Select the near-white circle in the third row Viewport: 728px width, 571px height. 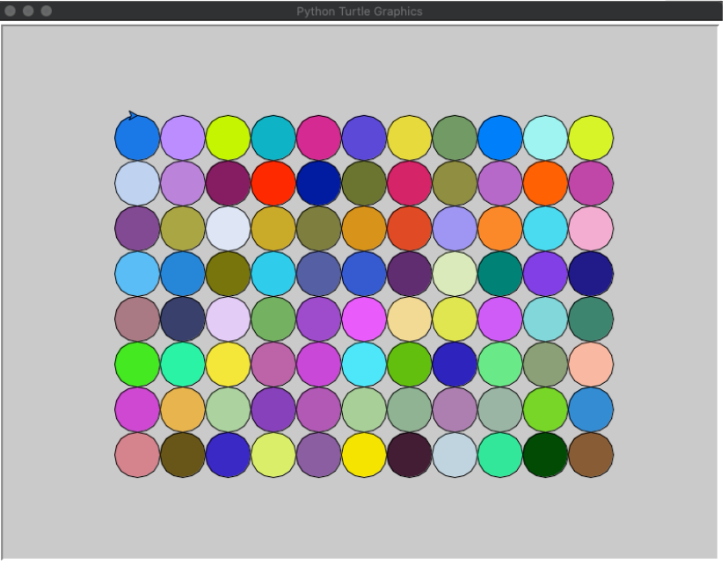229,229
